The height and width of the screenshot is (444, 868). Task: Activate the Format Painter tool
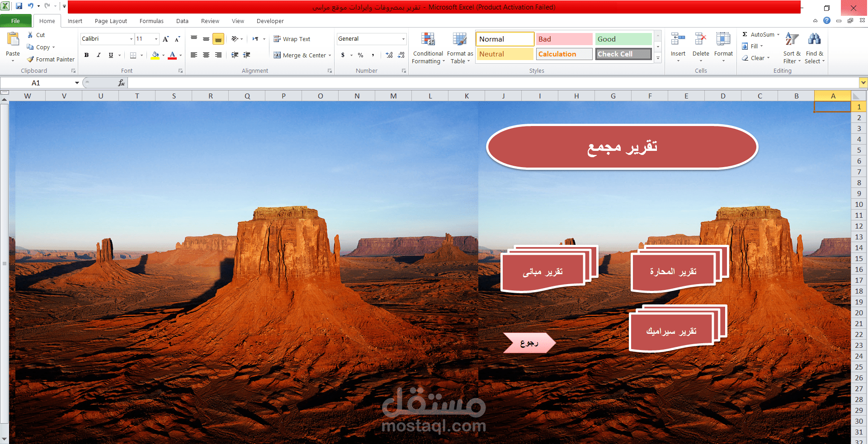coord(50,59)
